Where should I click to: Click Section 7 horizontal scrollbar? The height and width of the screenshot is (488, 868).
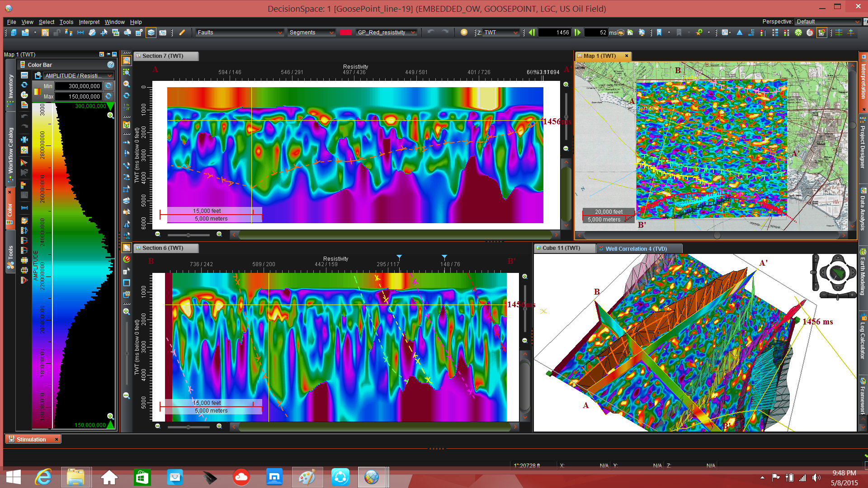click(396, 235)
